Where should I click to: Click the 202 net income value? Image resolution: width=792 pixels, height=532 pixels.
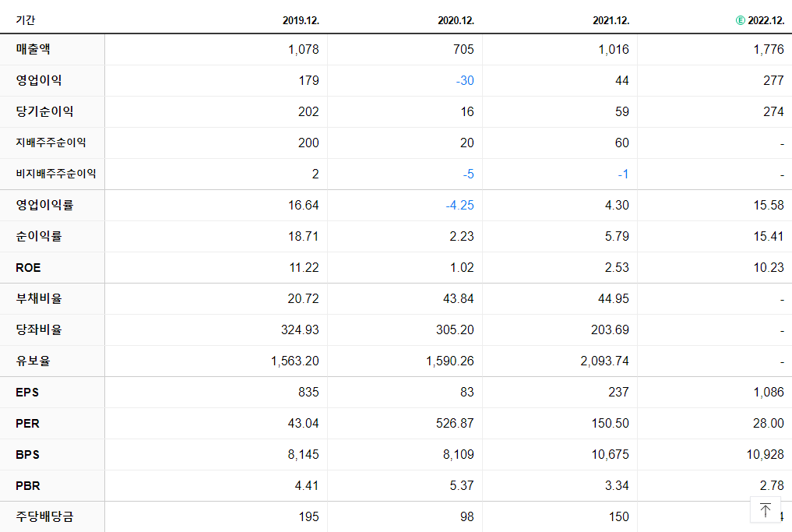click(308, 111)
